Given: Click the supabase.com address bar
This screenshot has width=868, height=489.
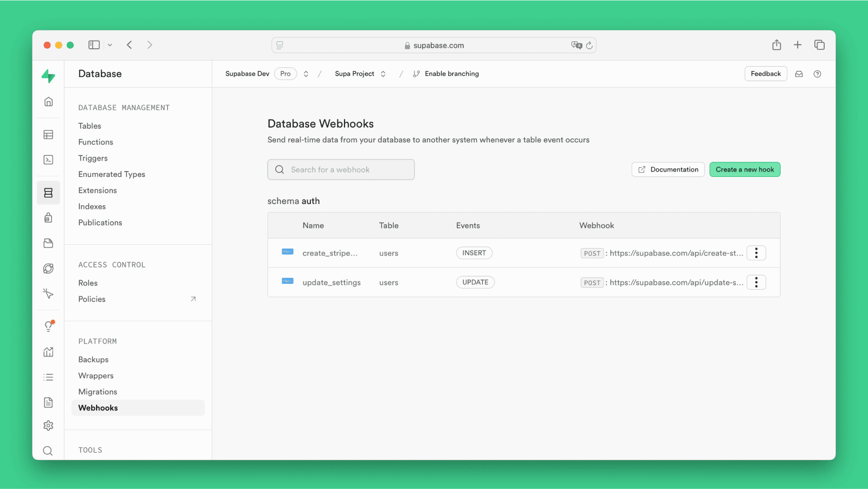Looking at the screenshot, I should point(434,46).
